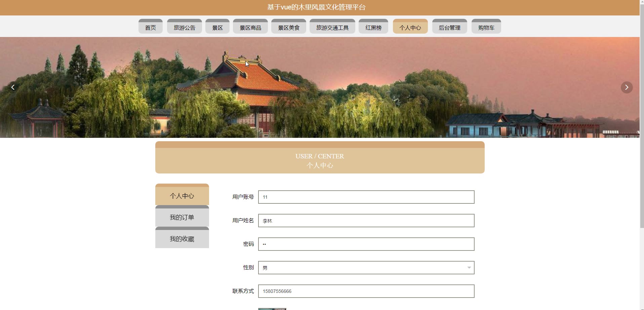Screen dimensions: 644x310
Task: Click the 联系方式 phone number field
Action: point(366,291)
